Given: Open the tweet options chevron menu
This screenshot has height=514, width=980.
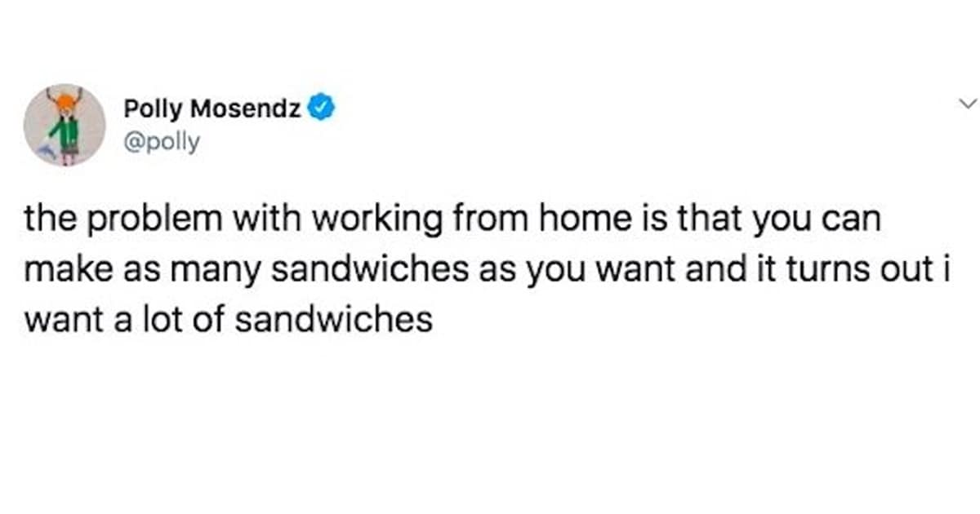Looking at the screenshot, I should coord(967,104).
